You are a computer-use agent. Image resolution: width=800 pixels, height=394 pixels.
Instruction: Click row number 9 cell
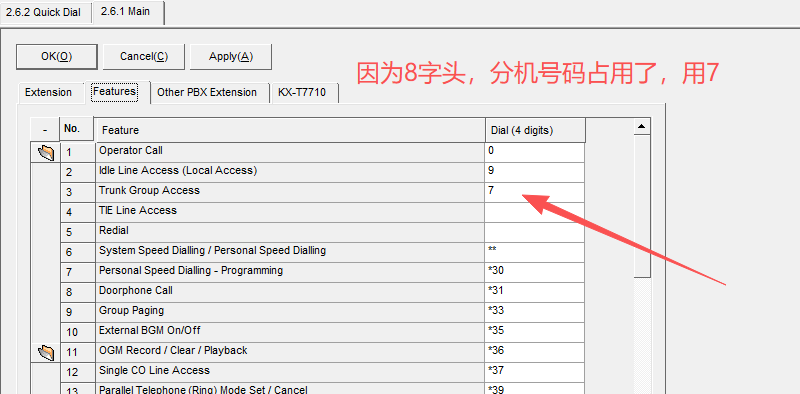(x=78, y=312)
